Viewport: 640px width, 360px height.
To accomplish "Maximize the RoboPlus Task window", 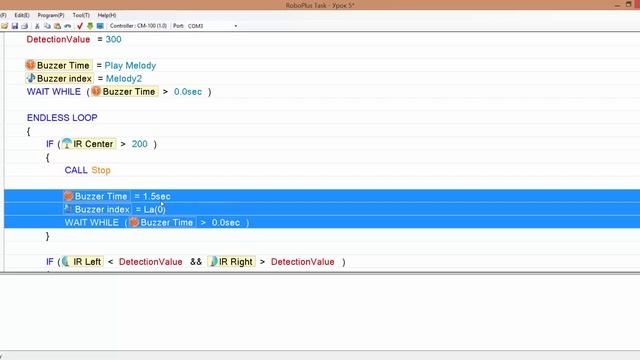I will 629,5.
